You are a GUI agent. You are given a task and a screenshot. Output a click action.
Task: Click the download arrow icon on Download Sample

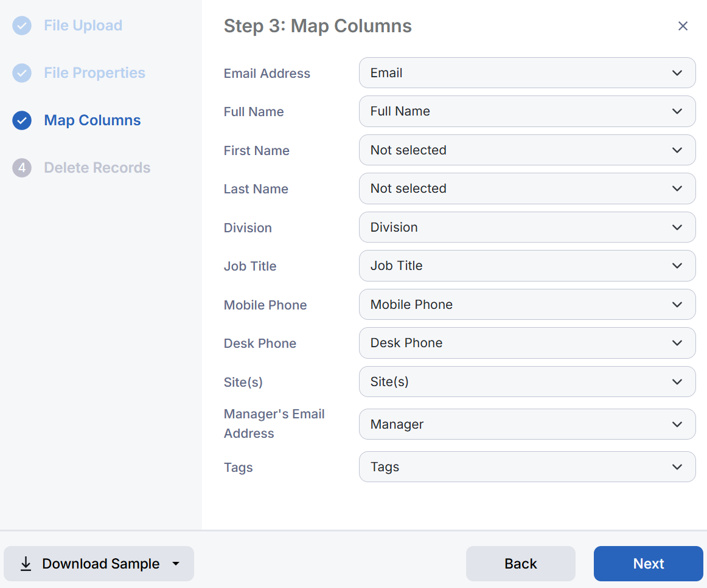[x=25, y=564]
